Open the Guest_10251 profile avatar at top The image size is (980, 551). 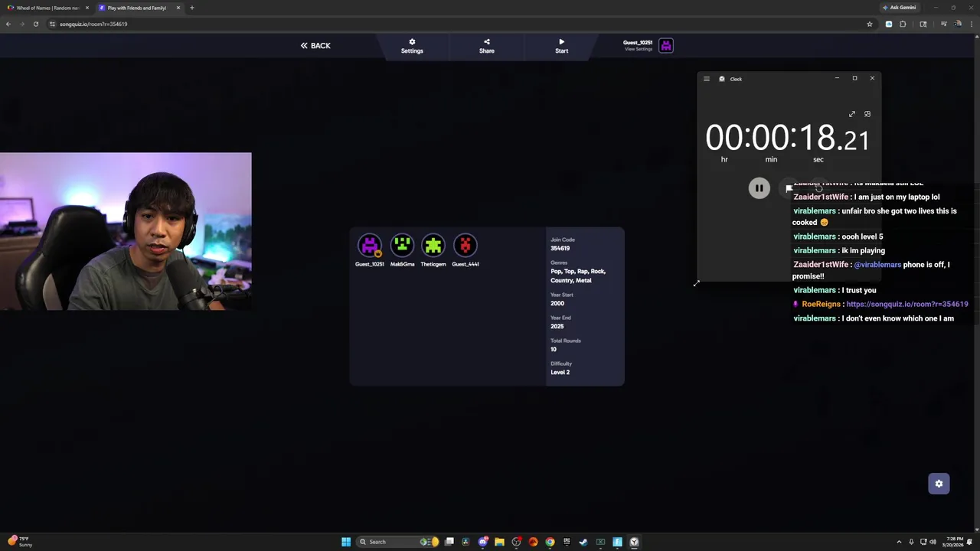[666, 46]
